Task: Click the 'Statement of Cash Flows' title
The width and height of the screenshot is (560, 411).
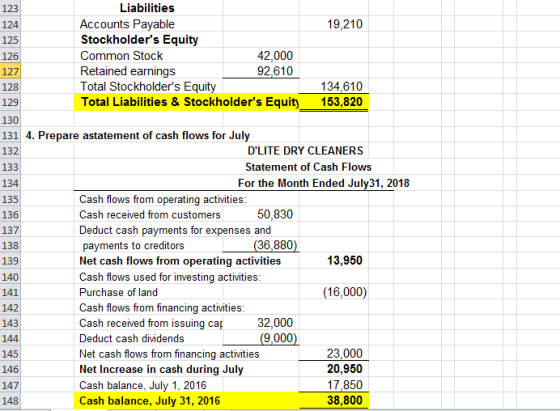Action: tap(308, 167)
